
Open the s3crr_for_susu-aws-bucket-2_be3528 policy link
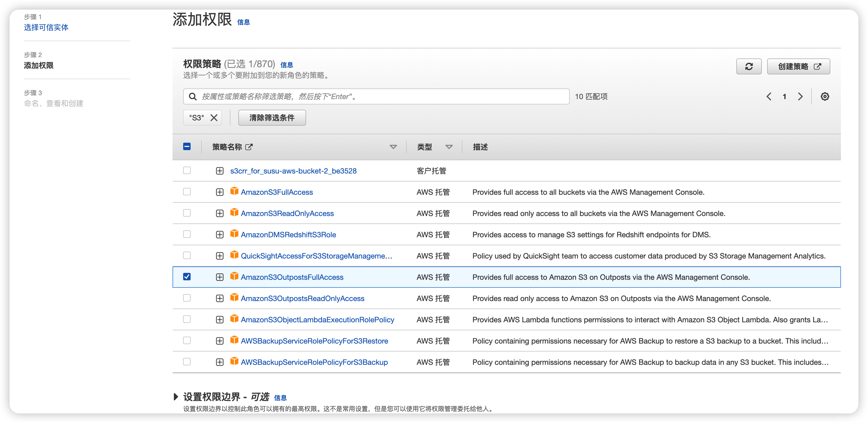(x=293, y=171)
